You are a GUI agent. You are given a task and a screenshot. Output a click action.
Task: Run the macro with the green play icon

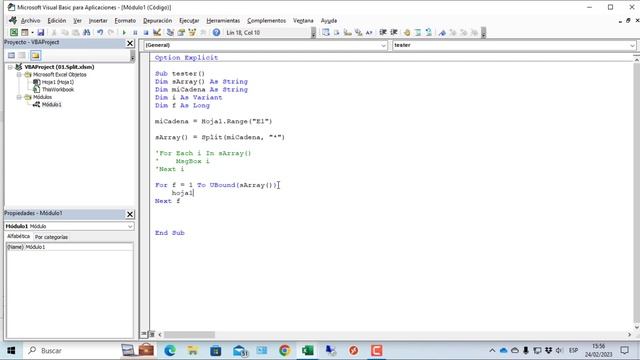click(124, 32)
